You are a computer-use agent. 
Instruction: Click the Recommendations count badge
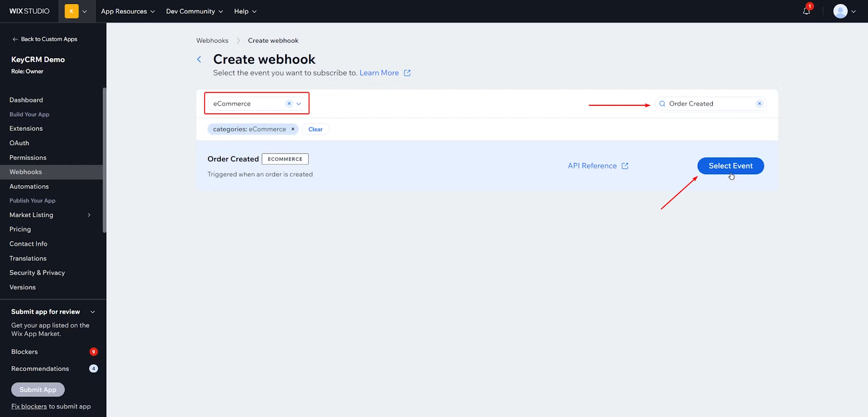(93, 369)
